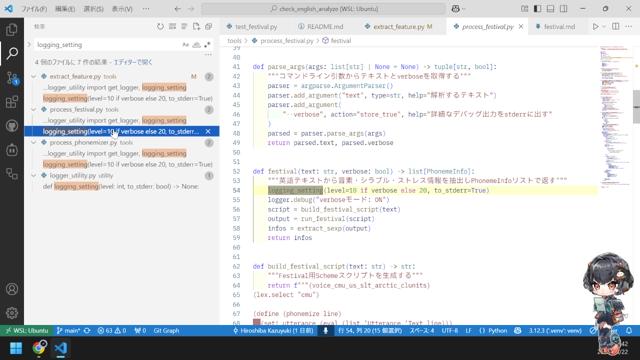Show more menu bar items ellipsis

pyautogui.click(x=146, y=9)
